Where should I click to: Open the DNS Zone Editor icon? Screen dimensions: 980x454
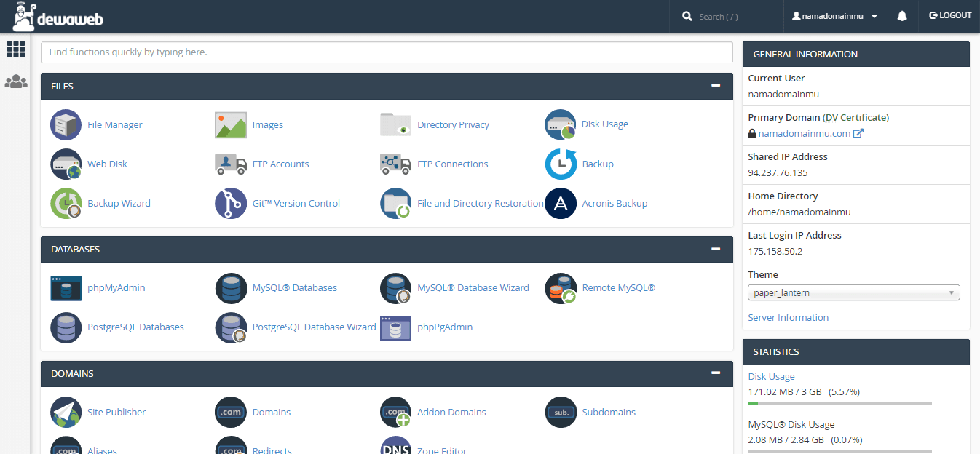(x=395, y=445)
